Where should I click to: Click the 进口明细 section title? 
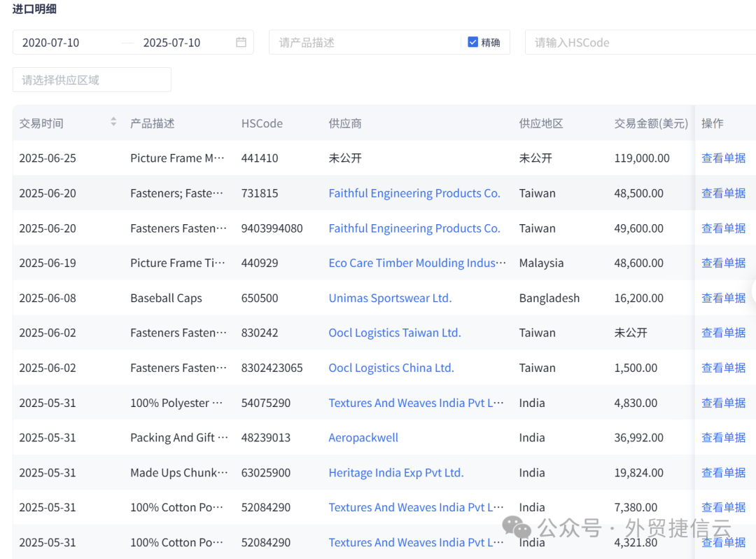34,8
